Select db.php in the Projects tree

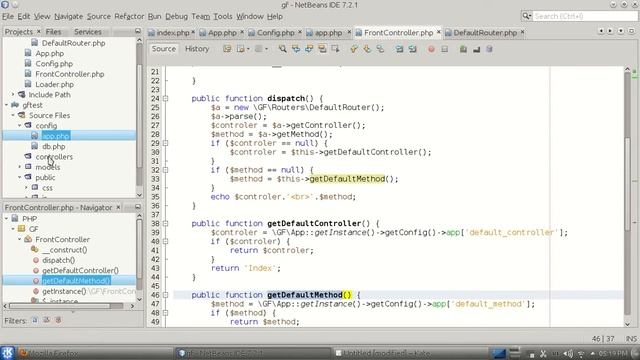click(x=53, y=147)
